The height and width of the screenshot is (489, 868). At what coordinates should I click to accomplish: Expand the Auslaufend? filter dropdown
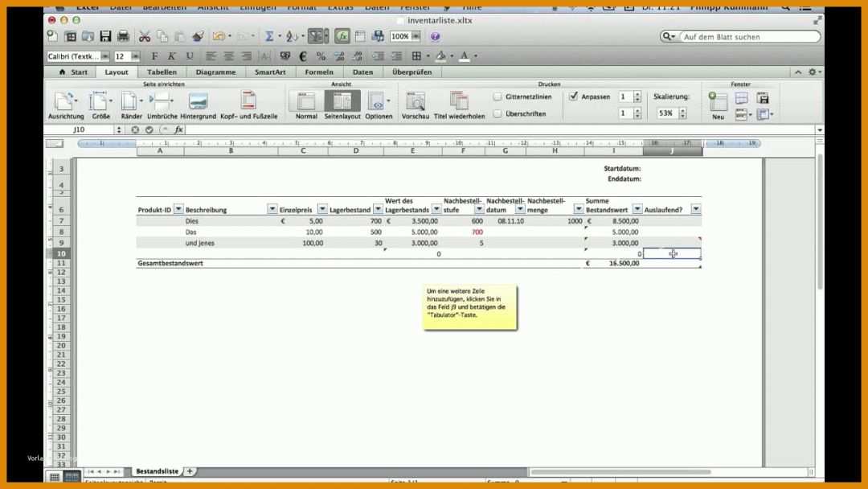(696, 209)
